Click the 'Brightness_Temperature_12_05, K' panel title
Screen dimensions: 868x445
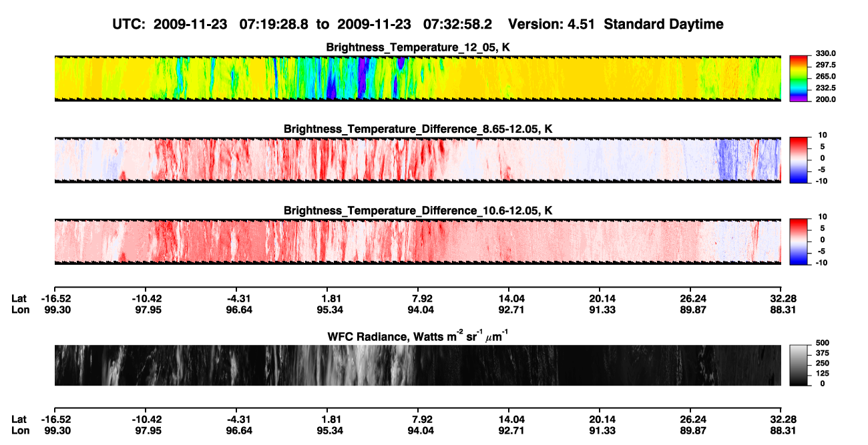(x=418, y=47)
